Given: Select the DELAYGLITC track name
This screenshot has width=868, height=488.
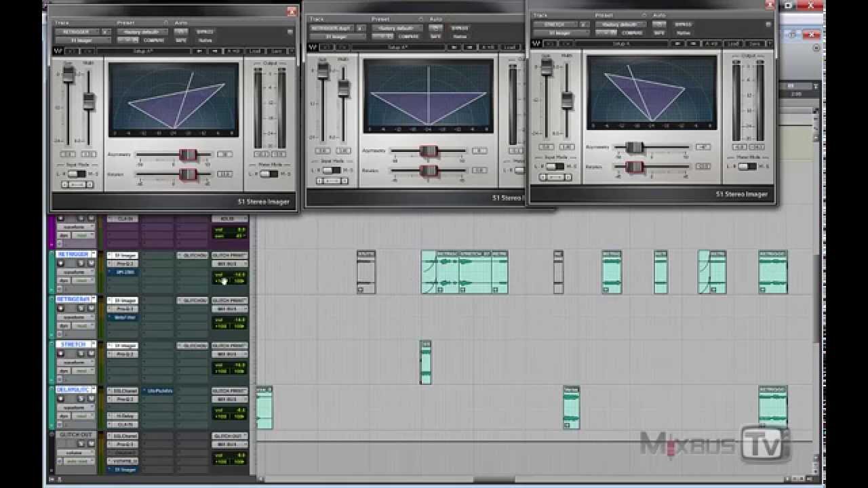Looking at the screenshot, I should [x=73, y=390].
